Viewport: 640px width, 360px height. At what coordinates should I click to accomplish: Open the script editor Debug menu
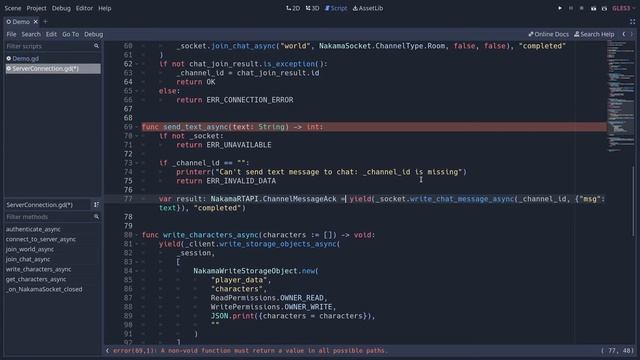[93, 34]
